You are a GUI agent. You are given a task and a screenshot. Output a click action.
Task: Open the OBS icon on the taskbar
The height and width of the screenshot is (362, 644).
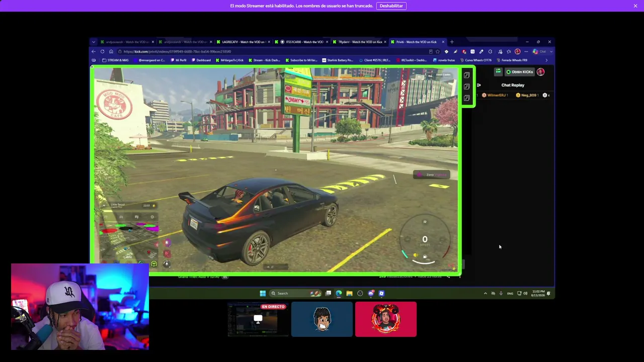point(360,293)
